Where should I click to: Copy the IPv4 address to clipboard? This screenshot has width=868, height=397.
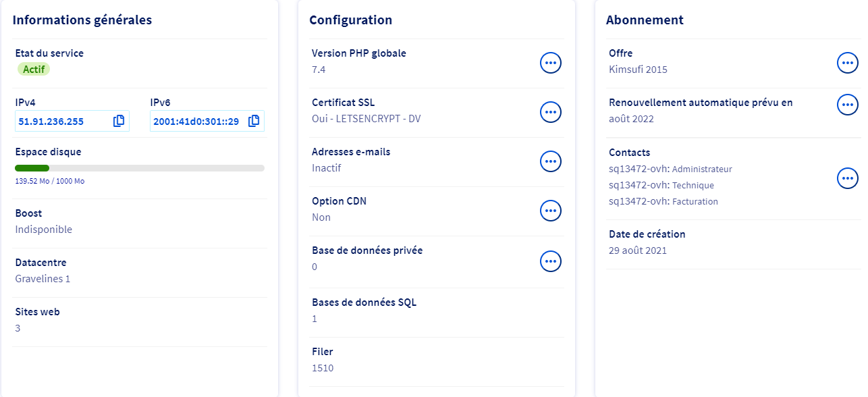[x=119, y=122]
